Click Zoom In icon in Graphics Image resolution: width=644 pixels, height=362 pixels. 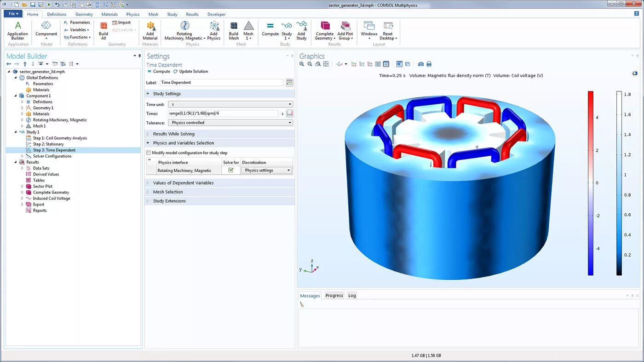click(x=302, y=64)
